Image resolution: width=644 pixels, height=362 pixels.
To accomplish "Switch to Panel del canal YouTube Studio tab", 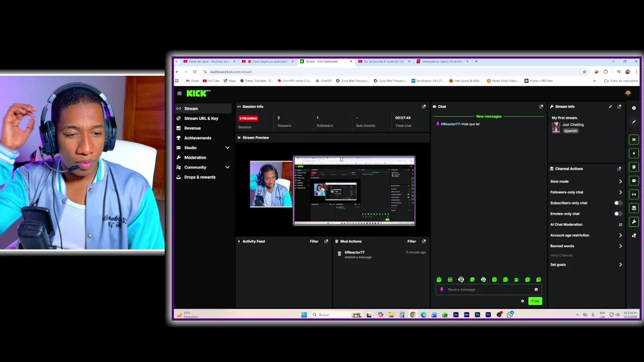I will coord(209,61).
